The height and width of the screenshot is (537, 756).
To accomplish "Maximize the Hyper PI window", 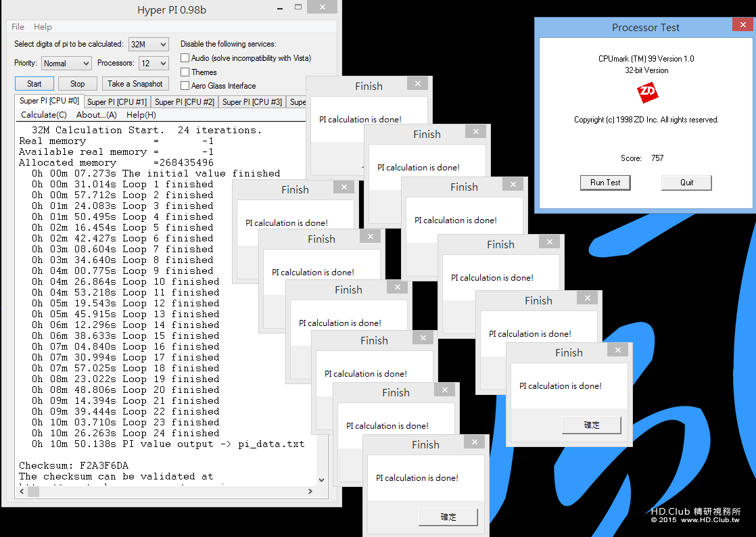I will pyautogui.click(x=298, y=7).
